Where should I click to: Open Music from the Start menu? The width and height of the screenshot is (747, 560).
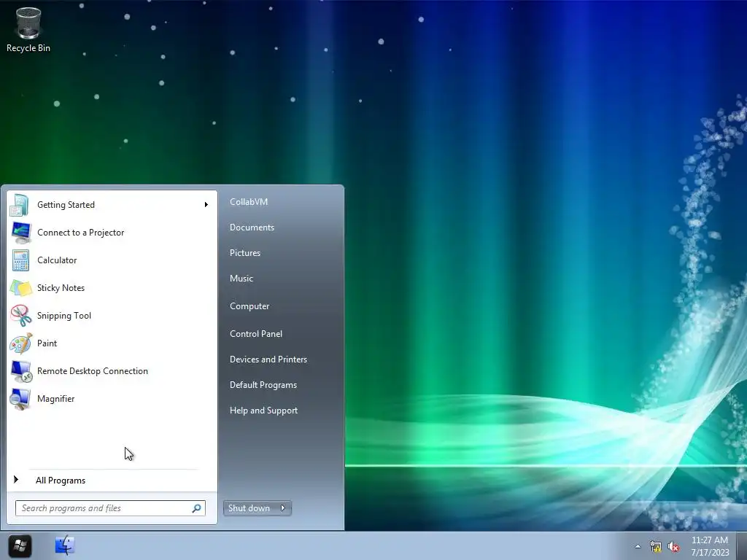click(x=241, y=279)
